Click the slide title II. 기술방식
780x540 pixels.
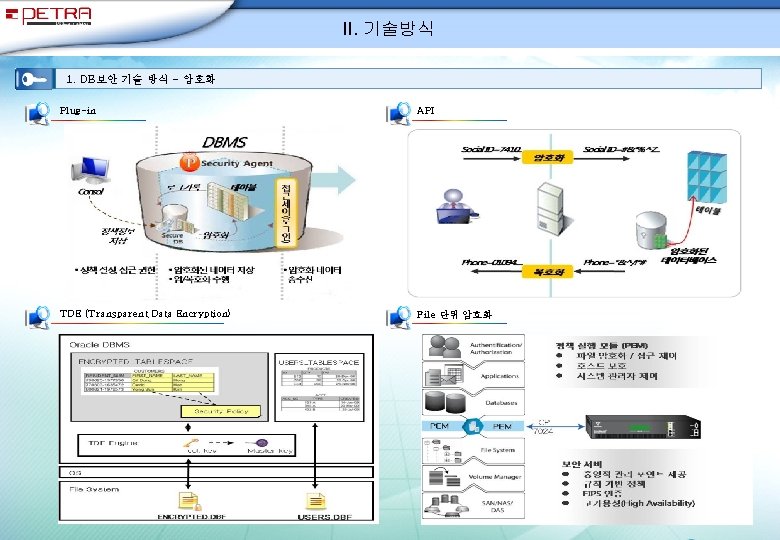[388, 28]
